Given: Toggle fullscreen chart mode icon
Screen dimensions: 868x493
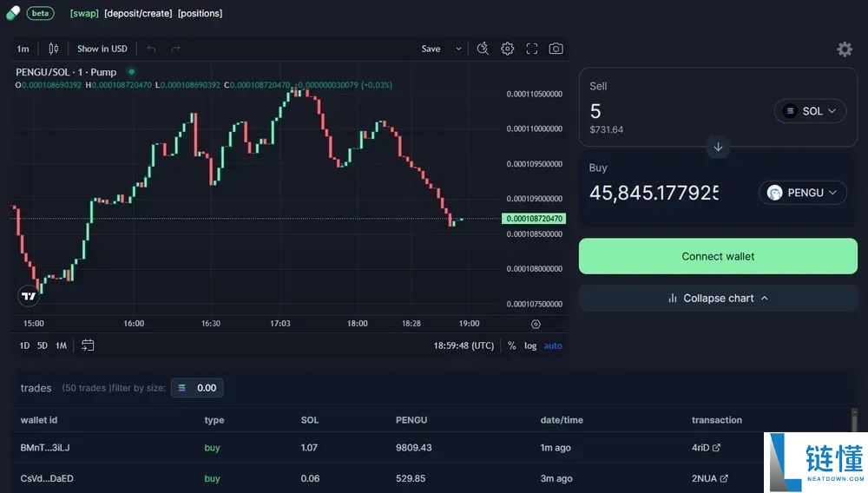Looking at the screenshot, I should pyautogui.click(x=532, y=49).
